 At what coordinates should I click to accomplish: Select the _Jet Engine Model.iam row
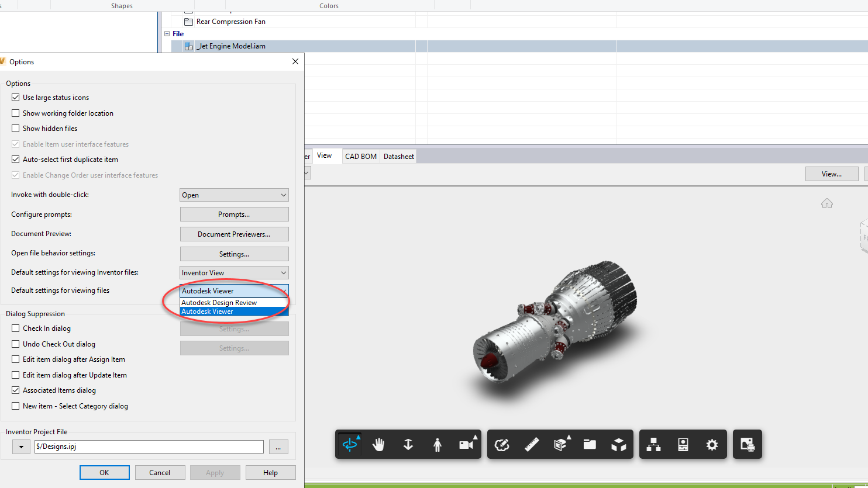click(519, 46)
